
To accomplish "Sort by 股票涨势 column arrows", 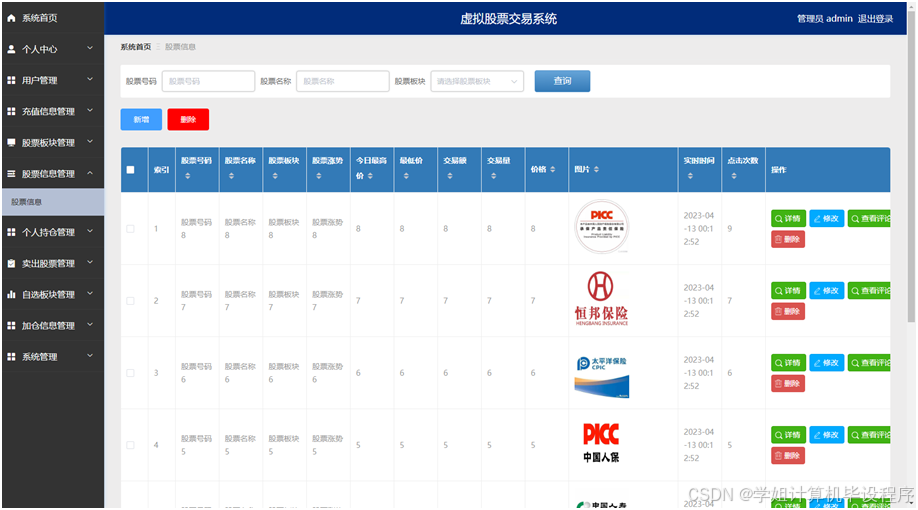I will point(318,176).
